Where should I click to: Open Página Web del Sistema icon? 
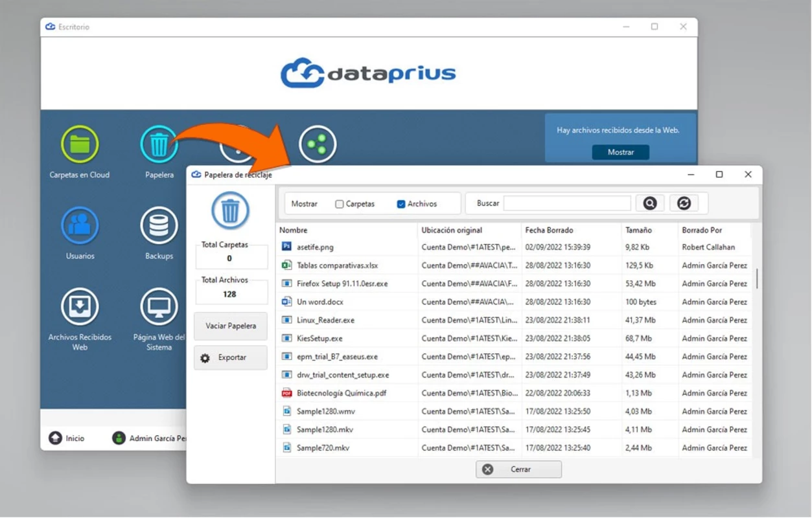(x=159, y=306)
